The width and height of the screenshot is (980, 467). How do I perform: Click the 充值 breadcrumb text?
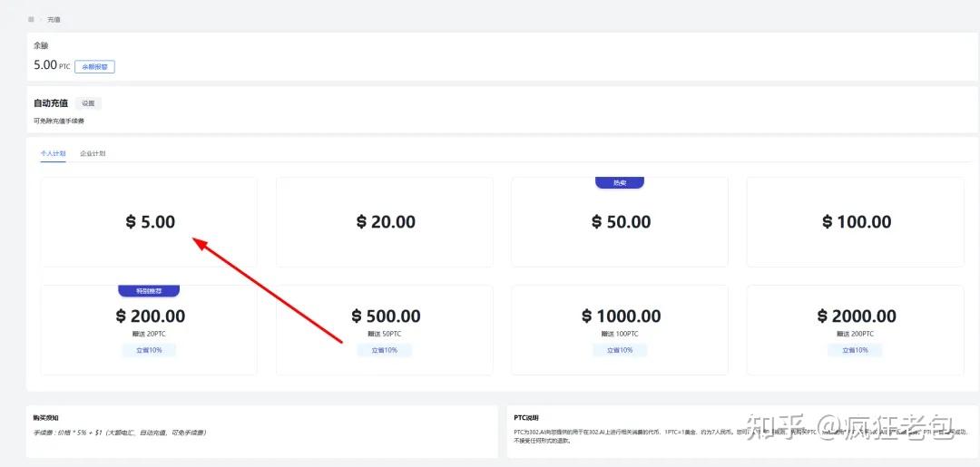[54, 19]
